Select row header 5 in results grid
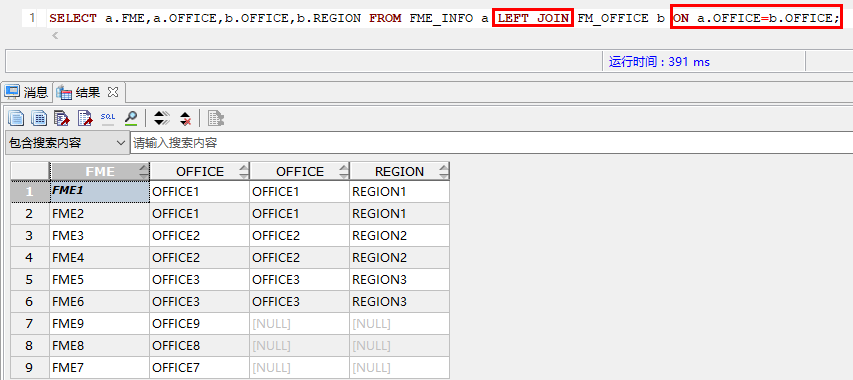Screen dimensions: 853x380 point(29,279)
